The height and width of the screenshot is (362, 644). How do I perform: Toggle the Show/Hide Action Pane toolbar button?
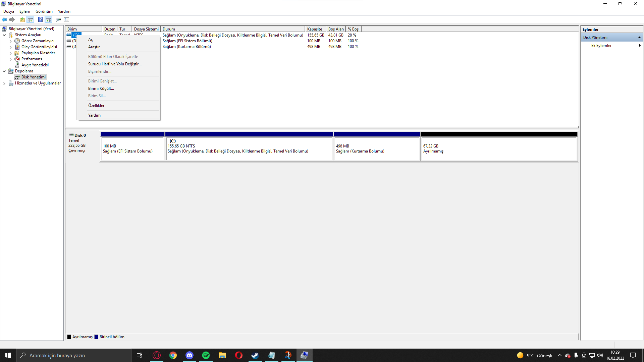tap(49, 19)
